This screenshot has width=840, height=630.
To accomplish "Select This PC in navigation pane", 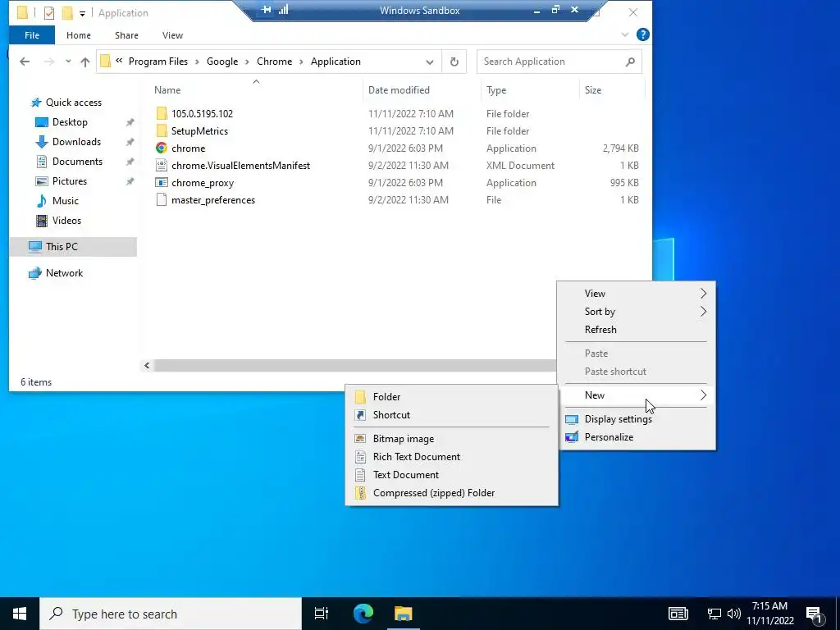I will click(73, 247).
